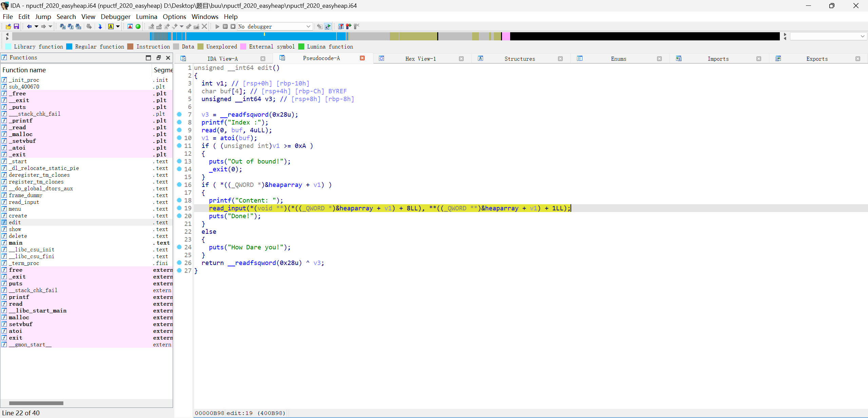The image size is (868, 418).
Task: Toggle breakpoint dot on line 7
Action: 179,114
